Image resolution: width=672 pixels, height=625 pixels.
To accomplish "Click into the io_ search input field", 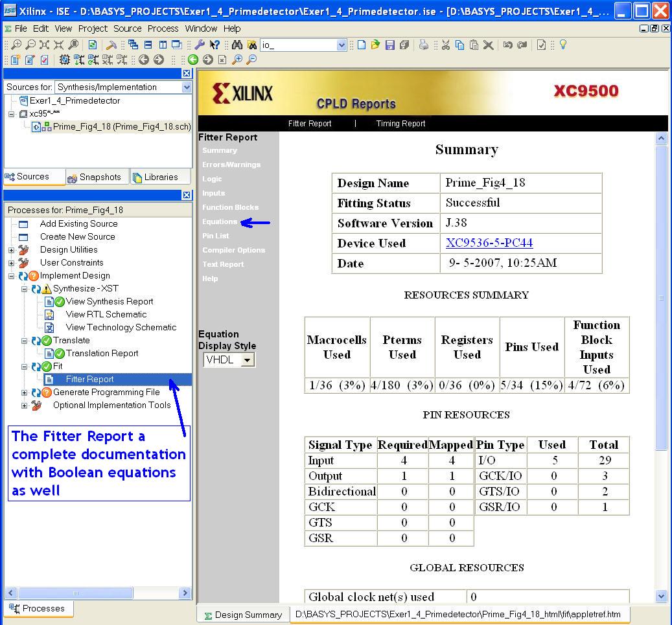I will point(299,45).
